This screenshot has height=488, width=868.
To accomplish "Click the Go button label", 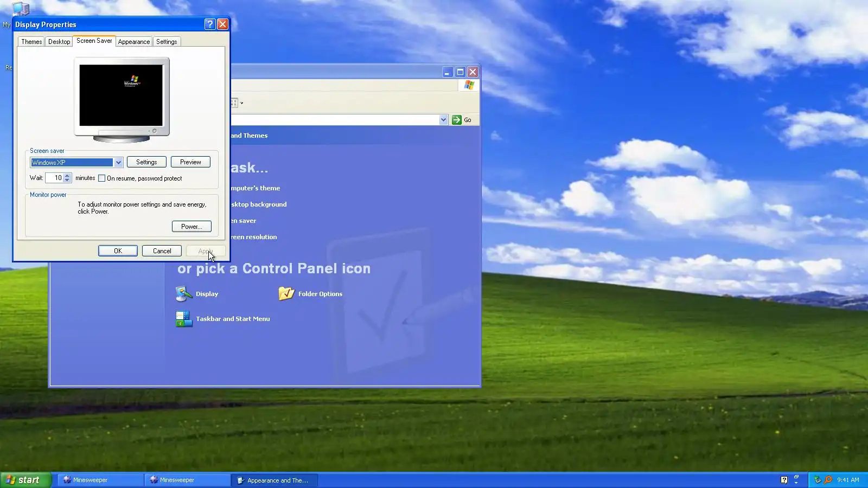I will pos(468,120).
